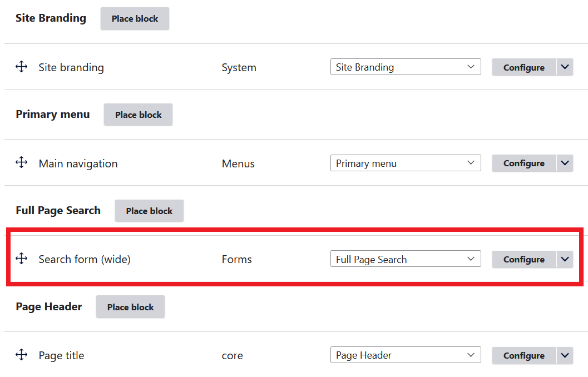Viewport: 588px width, 377px height.
Task: Place a block in Primary menu region
Action: point(138,115)
